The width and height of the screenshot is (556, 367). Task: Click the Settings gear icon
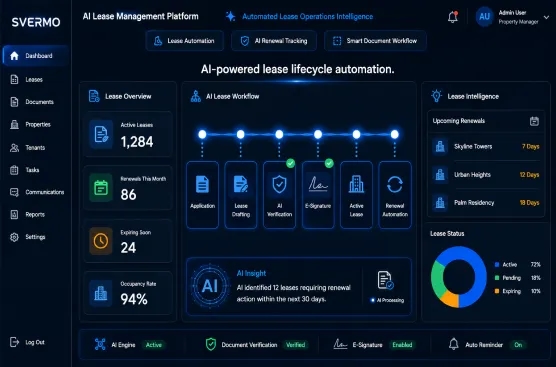(x=14, y=237)
